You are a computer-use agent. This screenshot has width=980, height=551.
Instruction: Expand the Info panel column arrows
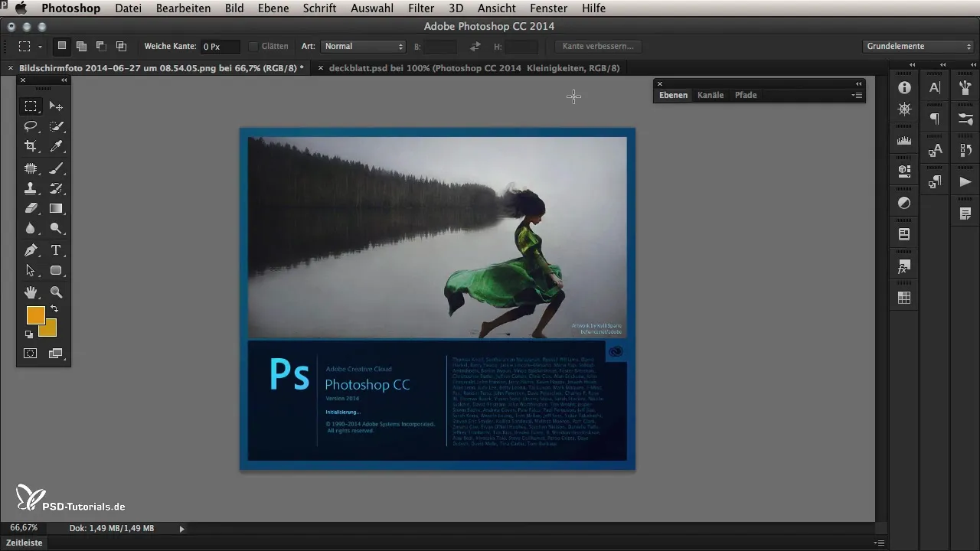[x=913, y=64]
